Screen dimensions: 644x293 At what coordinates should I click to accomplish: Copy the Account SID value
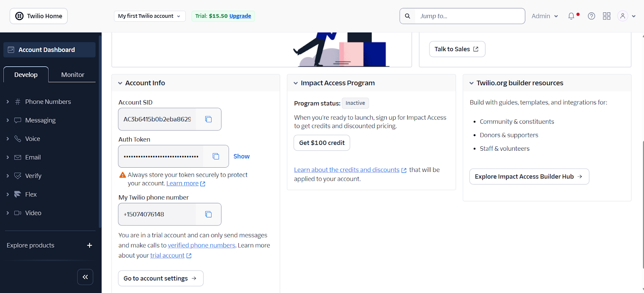click(208, 119)
